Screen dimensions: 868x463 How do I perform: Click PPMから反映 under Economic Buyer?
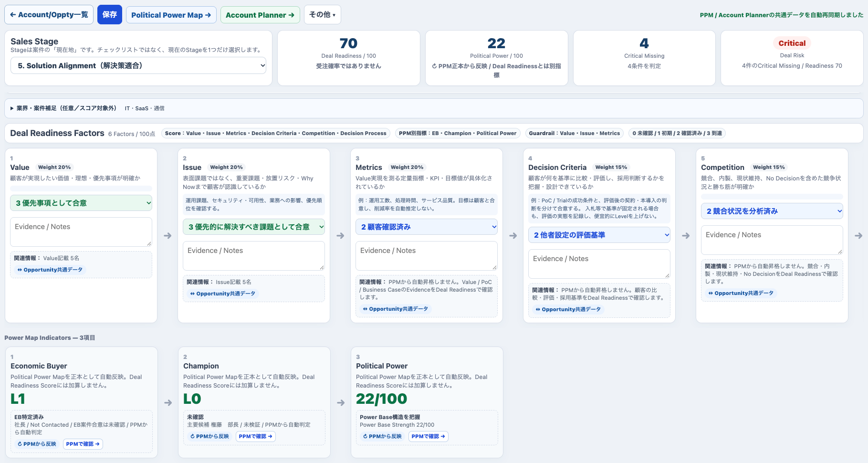[37, 444]
